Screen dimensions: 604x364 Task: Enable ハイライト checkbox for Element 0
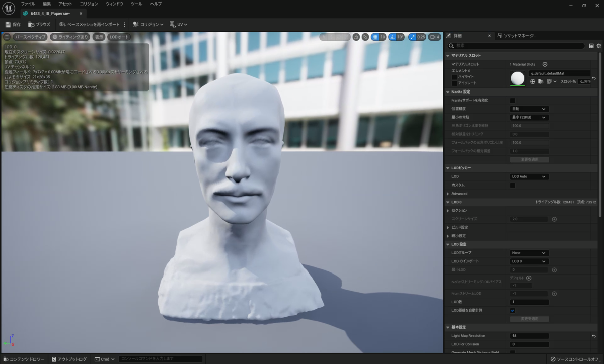[x=455, y=77]
